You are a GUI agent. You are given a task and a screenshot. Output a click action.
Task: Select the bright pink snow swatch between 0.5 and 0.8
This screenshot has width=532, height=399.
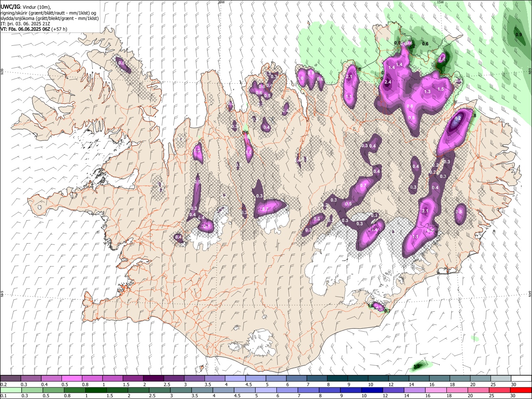point(72,379)
